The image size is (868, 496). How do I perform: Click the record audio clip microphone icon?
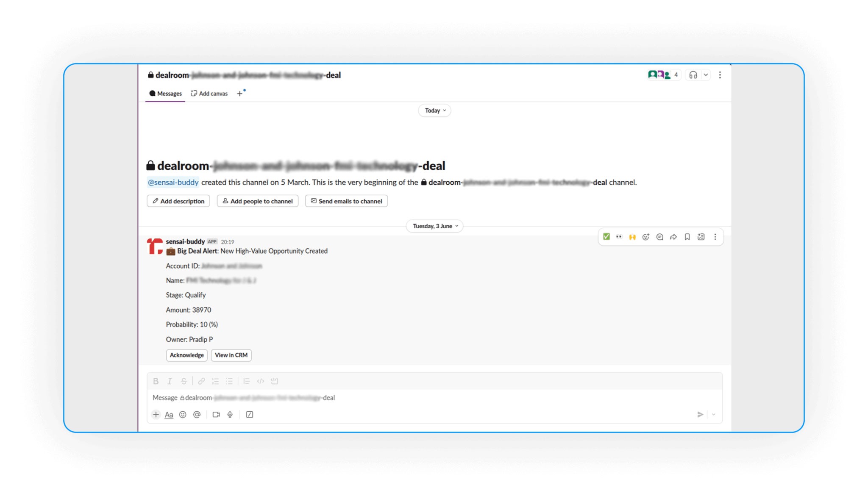click(x=230, y=415)
